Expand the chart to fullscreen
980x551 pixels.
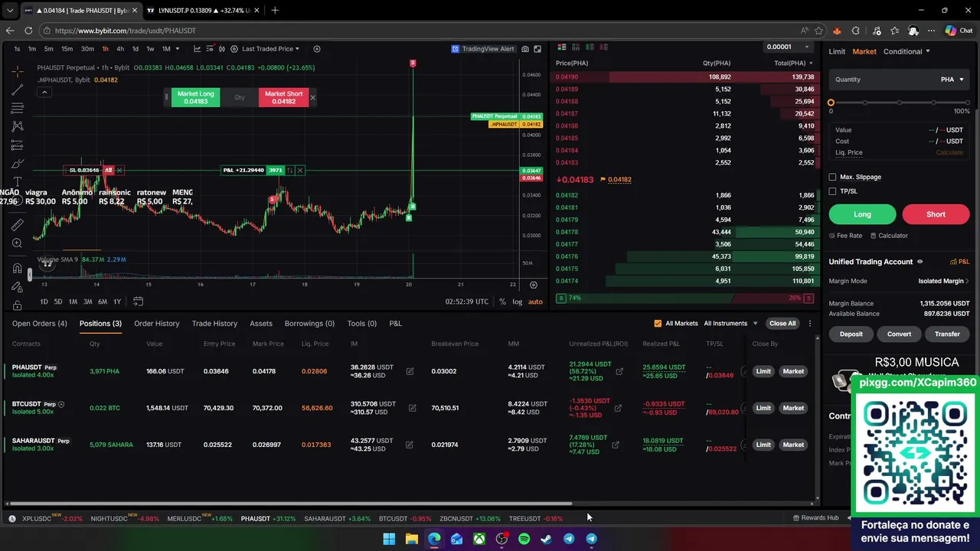(x=537, y=49)
